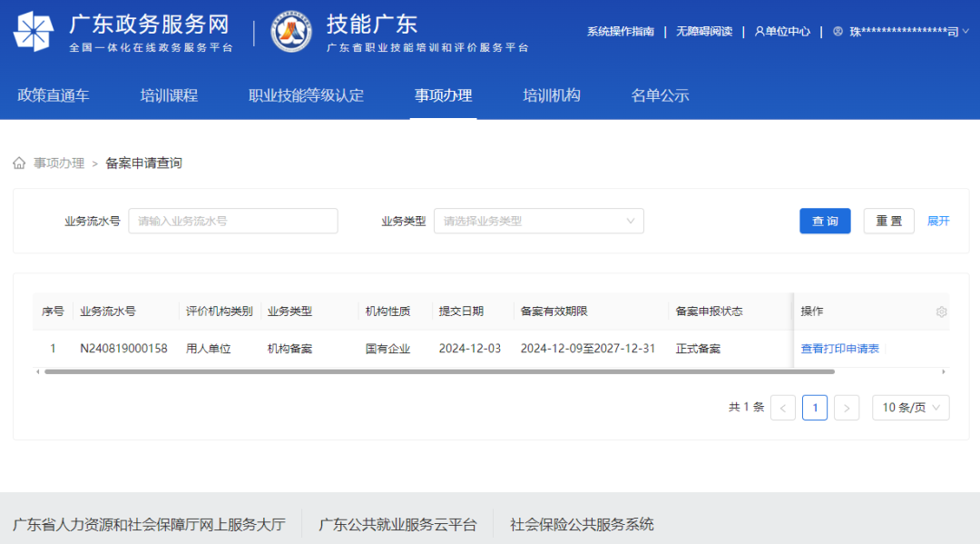
Task: Expand the account menu chevron at top right
Action: click(x=965, y=32)
